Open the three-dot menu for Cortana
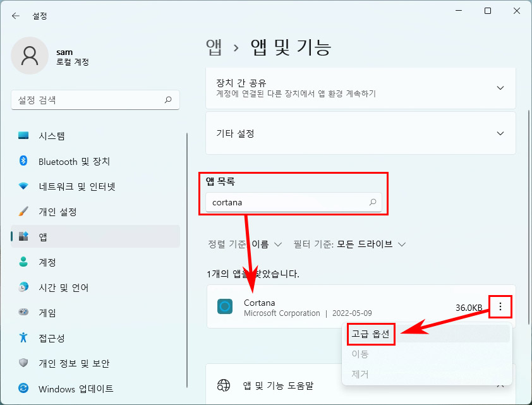 (x=500, y=306)
